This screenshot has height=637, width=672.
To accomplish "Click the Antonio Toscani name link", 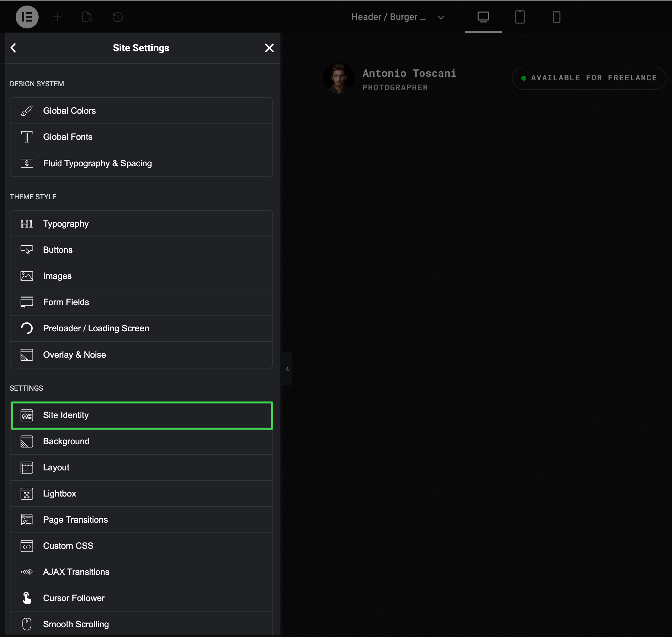I will click(x=409, y=73).
